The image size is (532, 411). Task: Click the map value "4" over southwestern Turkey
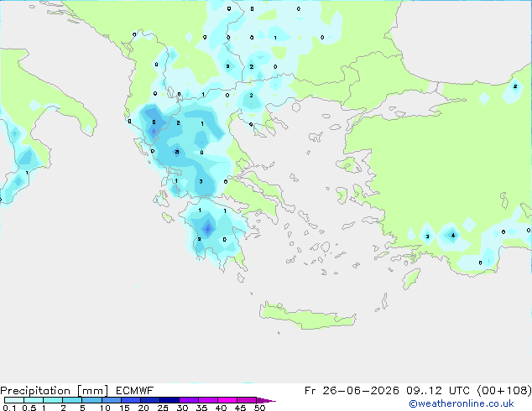click(x=453, y=235)
